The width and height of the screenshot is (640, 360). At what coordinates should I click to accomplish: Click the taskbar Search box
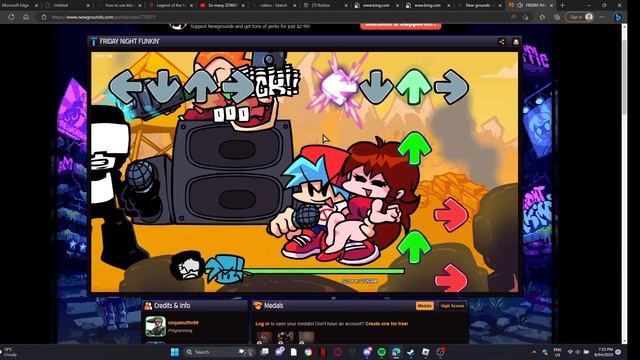tap(218, 352)
